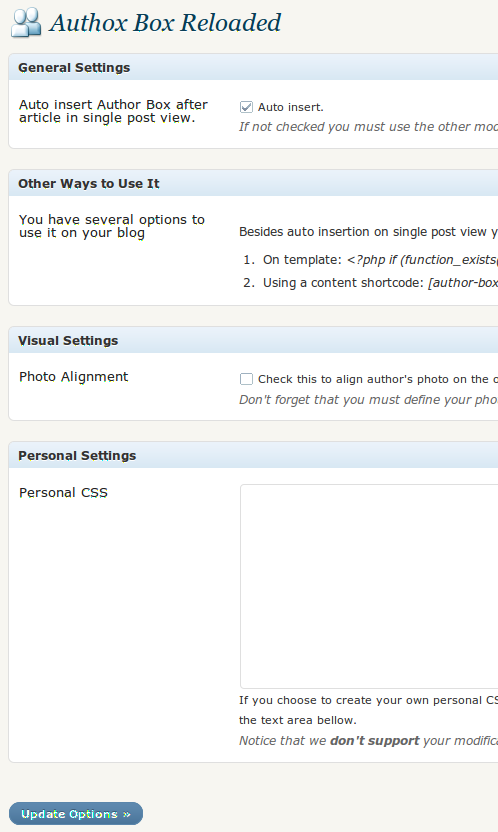
Task: Click the Auto insert checkbox label text
Action: pos(291,107)
